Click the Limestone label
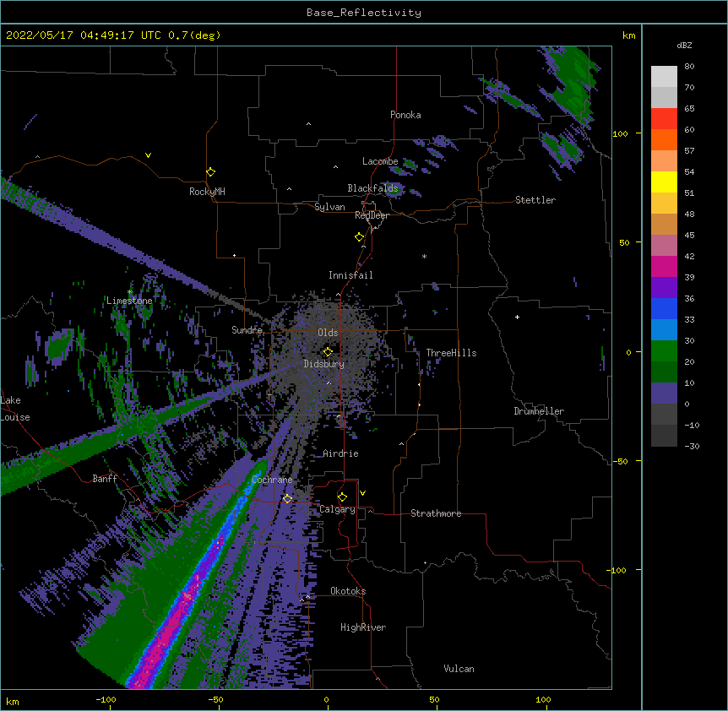728x711 pixels. coord(129,301)
